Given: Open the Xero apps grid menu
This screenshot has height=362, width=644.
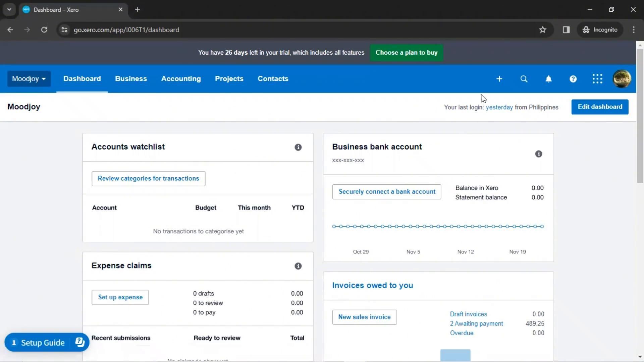Looking at the screenshot, I should (x=597, y=79).
